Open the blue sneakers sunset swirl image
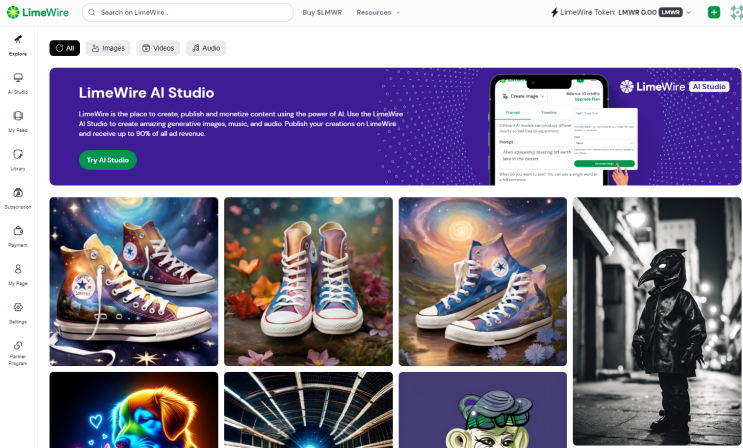This screenshot has width=743, height=448. coord(483,282)
